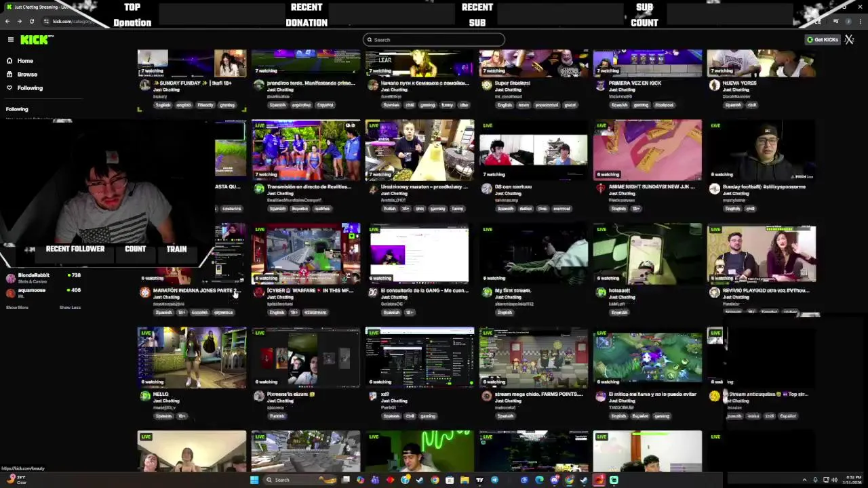Open channel avatar beside Transmisión en directo stream
This screenshot has height=488, width=868.
[258, 189]
